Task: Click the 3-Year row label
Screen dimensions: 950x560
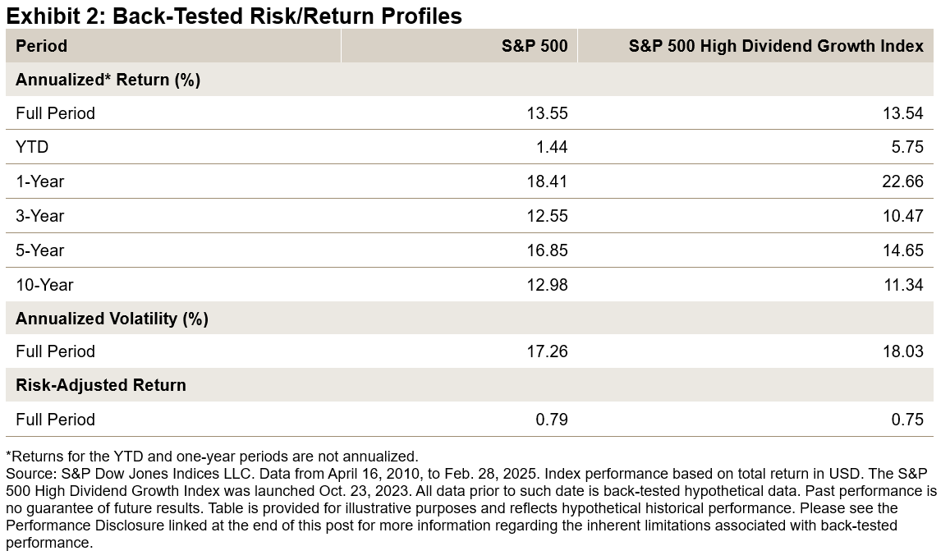Action: pos(39,216)
